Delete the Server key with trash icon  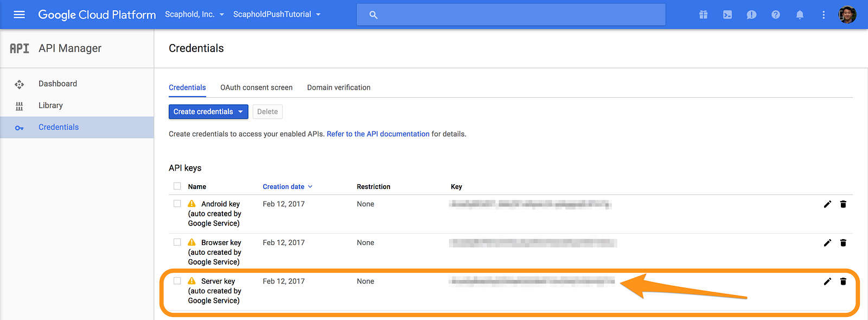pyautogui.click(x=843, y=281)
